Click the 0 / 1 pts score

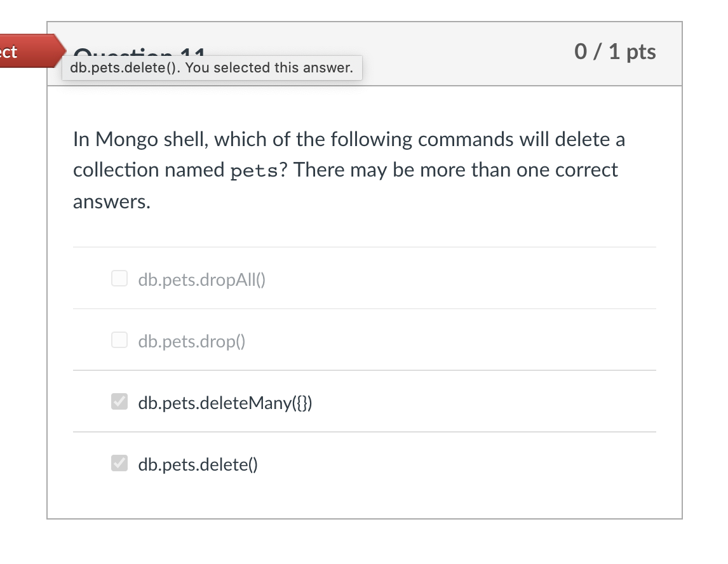(615, 52)
